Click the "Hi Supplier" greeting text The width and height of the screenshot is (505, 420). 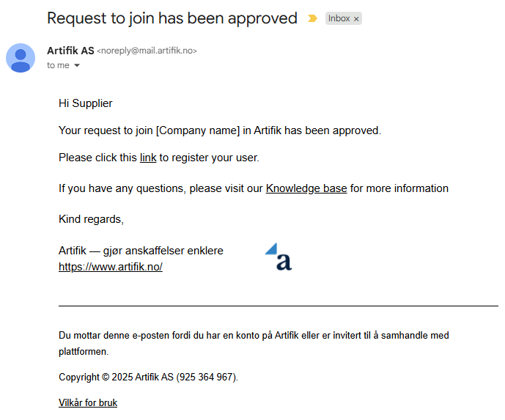(85, 103)
